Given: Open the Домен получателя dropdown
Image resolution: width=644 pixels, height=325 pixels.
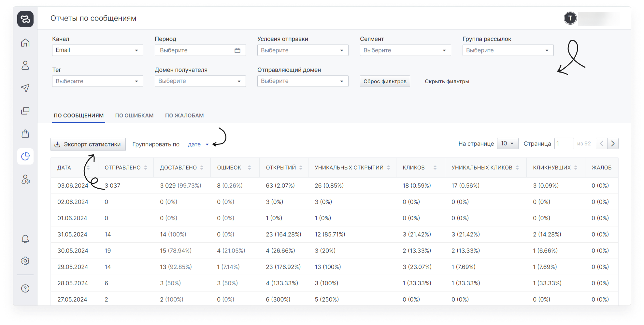Looking at the screenshot, I should tap(200, 81).
